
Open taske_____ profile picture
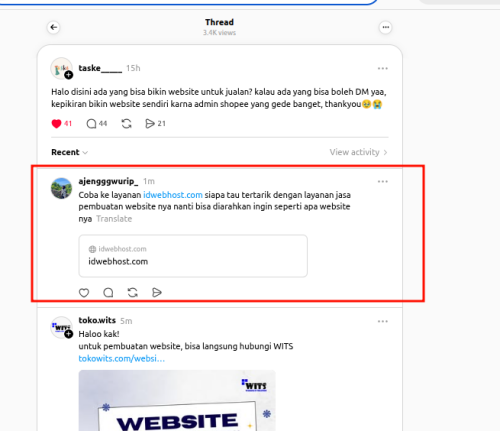tap(61, 68)
